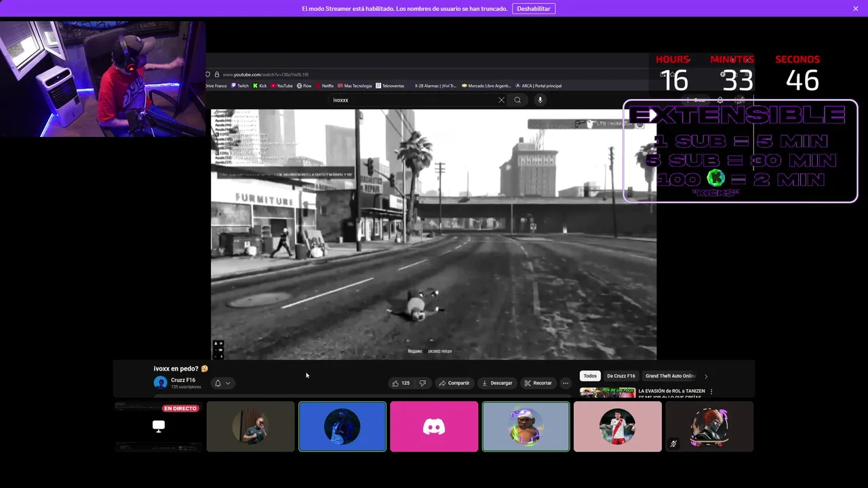Select the blue participant tile with the green border
Viewport: 868px width, 488px height.
(x=342, y=426)
